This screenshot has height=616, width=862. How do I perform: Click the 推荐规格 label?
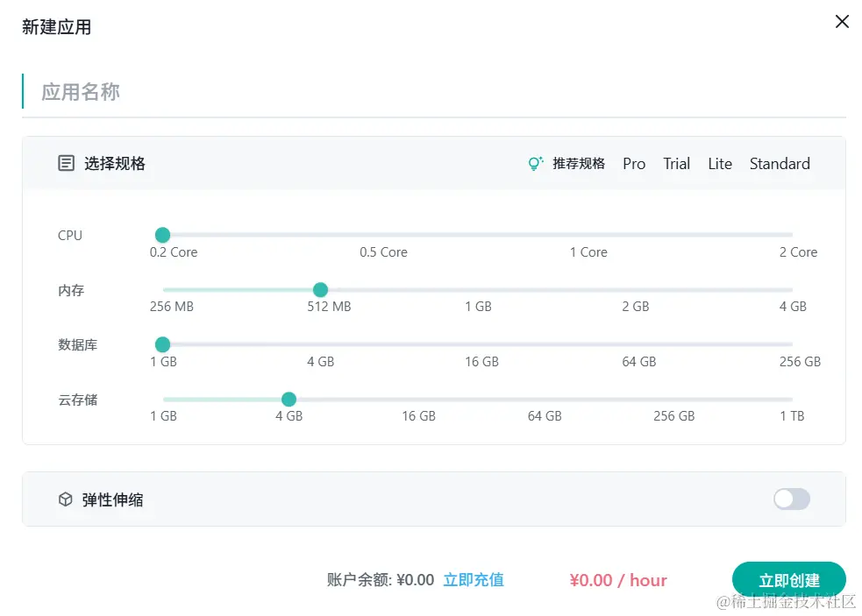pyautogui.click(x=579, y=164)
